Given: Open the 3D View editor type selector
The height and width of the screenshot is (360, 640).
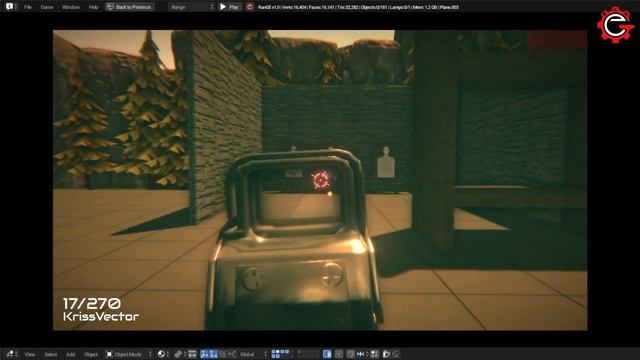Looking at the screenshot, I should tap(11, 354).
